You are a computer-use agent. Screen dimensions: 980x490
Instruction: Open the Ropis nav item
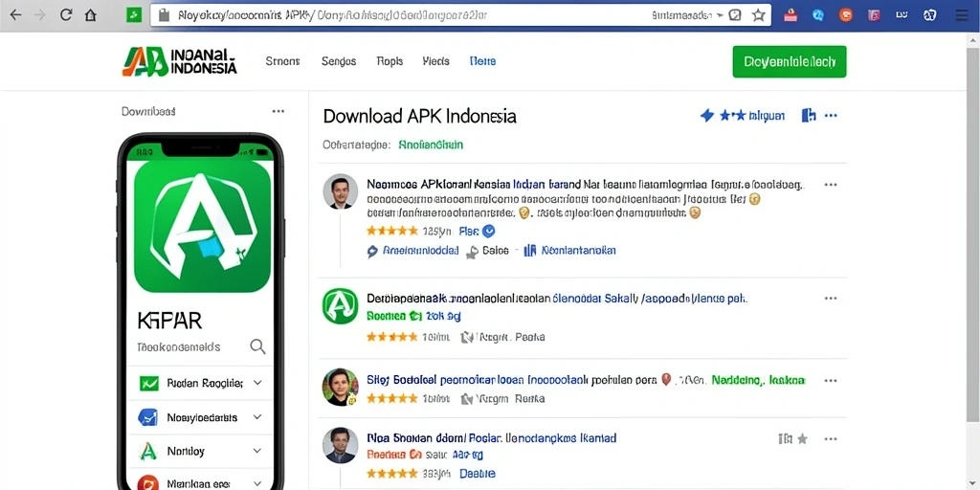pos(390,61)
